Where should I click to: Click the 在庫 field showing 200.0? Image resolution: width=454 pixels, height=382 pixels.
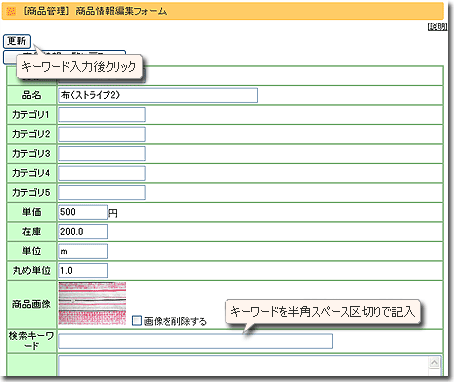click(83, 231)
